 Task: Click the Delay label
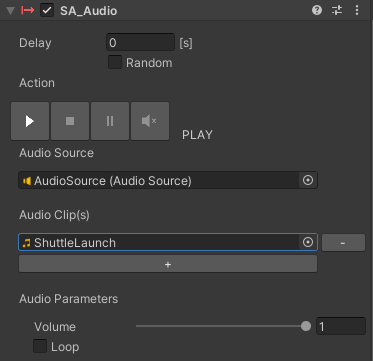click(x=35, y=43)
